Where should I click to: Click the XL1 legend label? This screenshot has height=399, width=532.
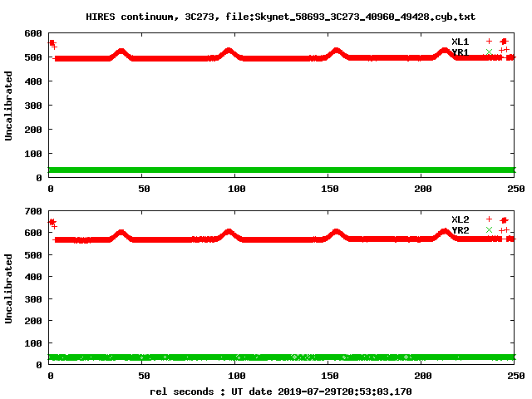[460, 42]
